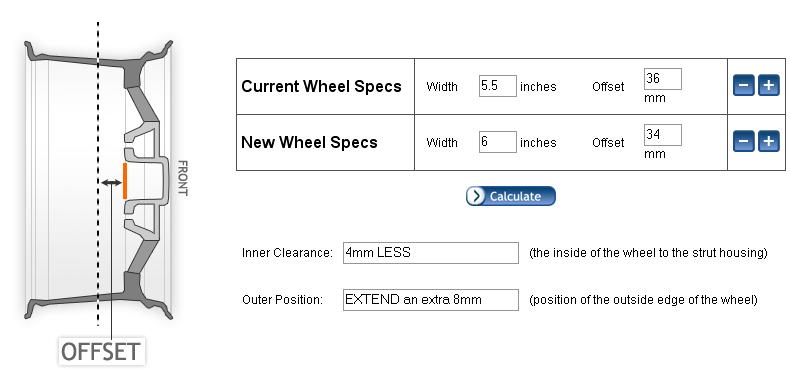This screenshot has height=384, width=790.
Task: Click the double-headed offset arrow in diagram
Action: coord(111,182)
